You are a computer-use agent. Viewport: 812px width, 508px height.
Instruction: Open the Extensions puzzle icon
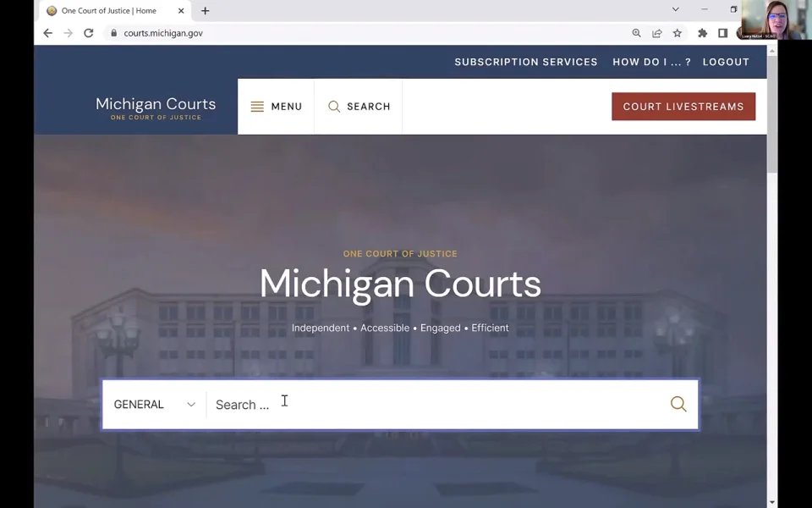[x=702, y=33]
